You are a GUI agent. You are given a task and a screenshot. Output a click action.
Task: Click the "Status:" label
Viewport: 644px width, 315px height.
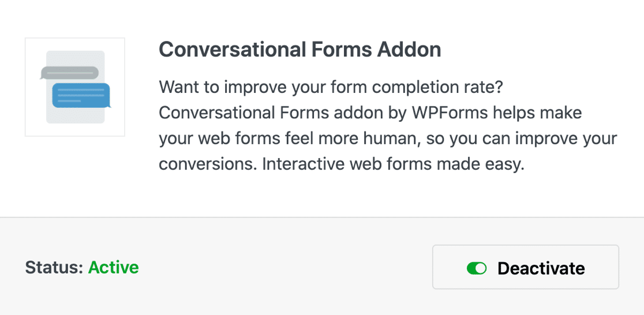point(54,268)
